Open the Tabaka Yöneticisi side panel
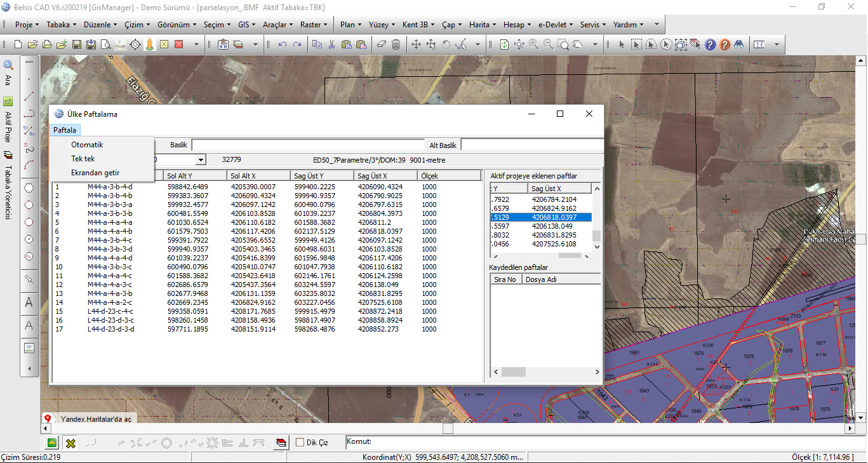Screen dimensions: 868x463 point(8,185)
